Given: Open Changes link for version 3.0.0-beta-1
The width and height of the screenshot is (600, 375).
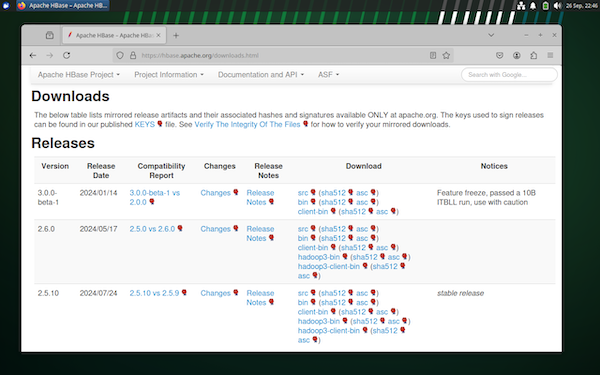Looking at the screenshot, I should coord(215,193).
